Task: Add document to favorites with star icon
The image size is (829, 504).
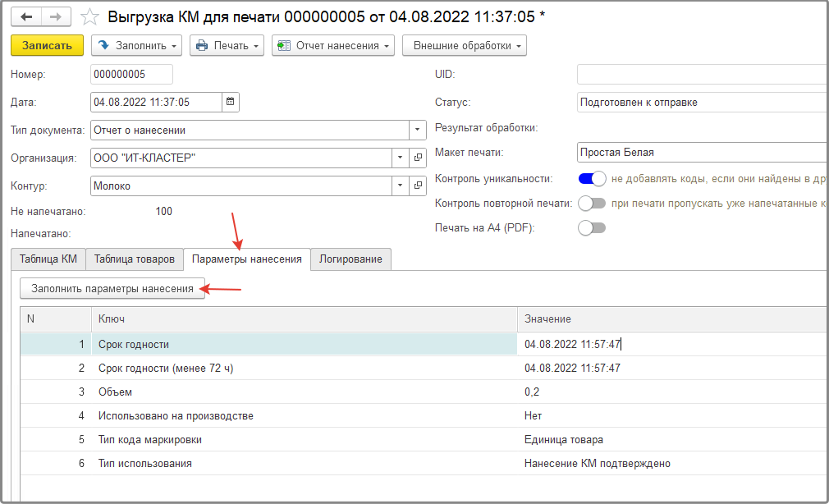Action: (90, 17)
